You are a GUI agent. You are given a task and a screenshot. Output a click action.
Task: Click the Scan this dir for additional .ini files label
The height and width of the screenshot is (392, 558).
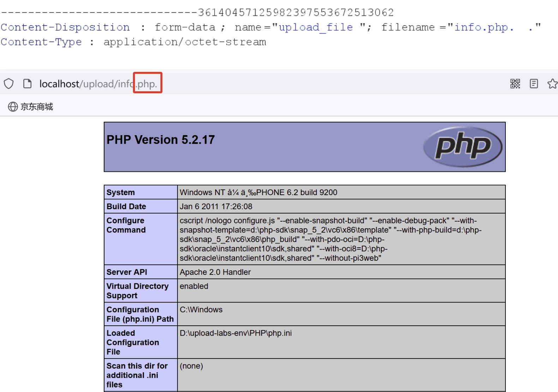[137, 375]
